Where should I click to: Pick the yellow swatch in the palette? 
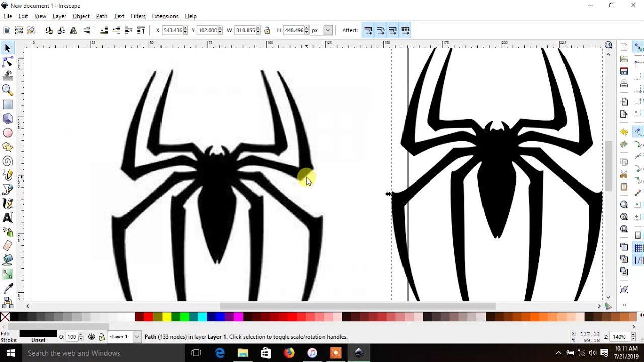click(x=166, y=317)
